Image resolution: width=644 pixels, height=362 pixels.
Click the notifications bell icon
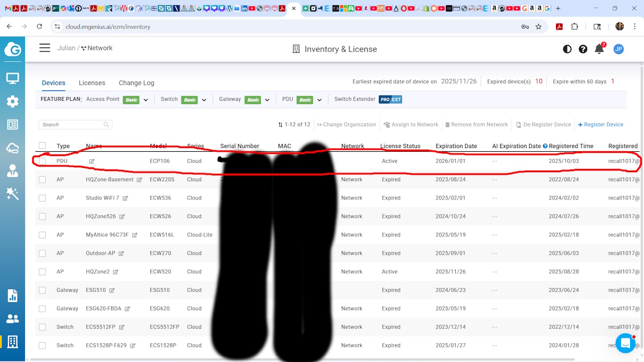(x=599, y=49)
